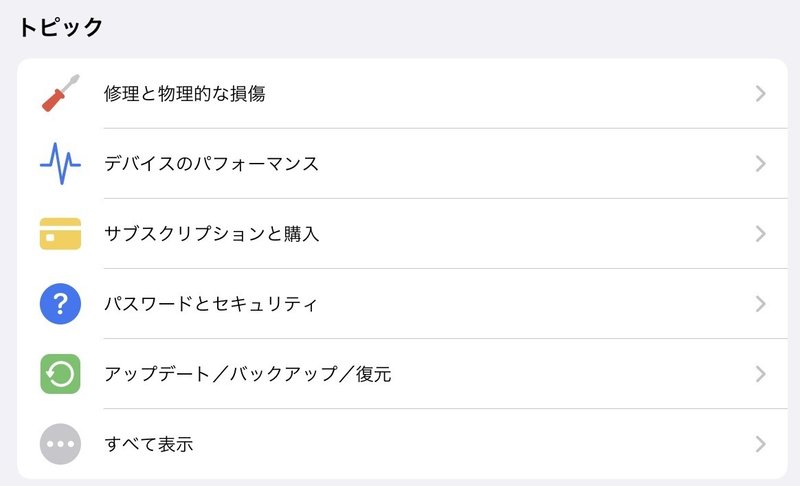The width and height of the screenshot is (800, 486).
Task: Click the トピック section heading
Action: tap(61, 27)
